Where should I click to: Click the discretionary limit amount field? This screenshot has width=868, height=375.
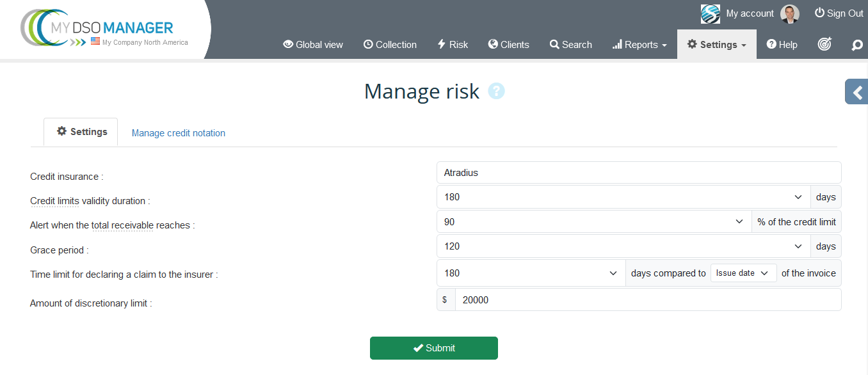(x=647, y=299)
